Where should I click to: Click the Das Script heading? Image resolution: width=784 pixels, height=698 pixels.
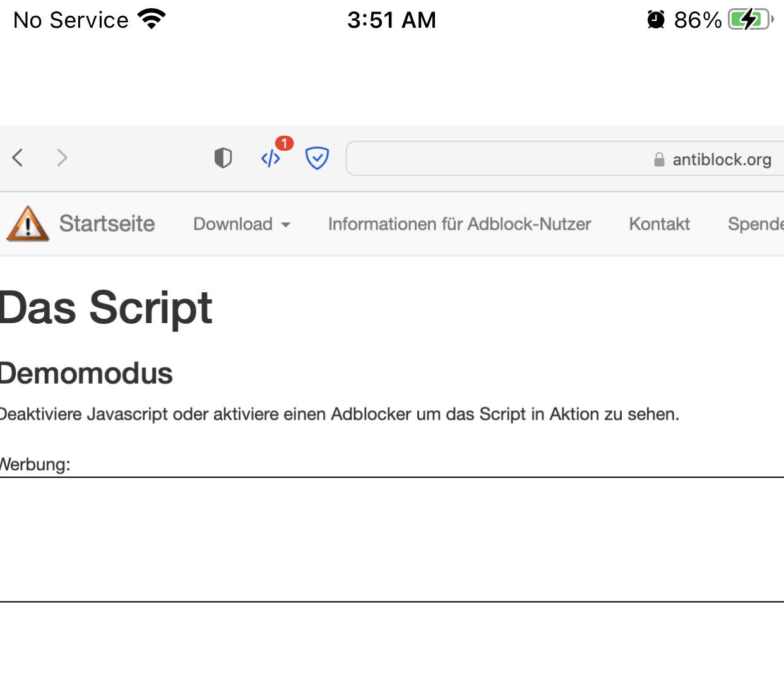click(x=106, y=308)
